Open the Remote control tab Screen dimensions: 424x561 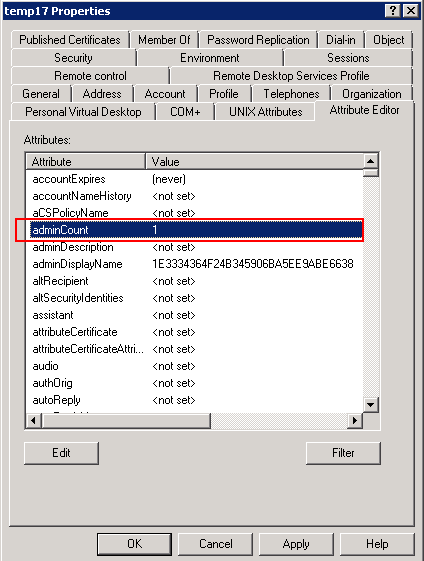(90, 75)
